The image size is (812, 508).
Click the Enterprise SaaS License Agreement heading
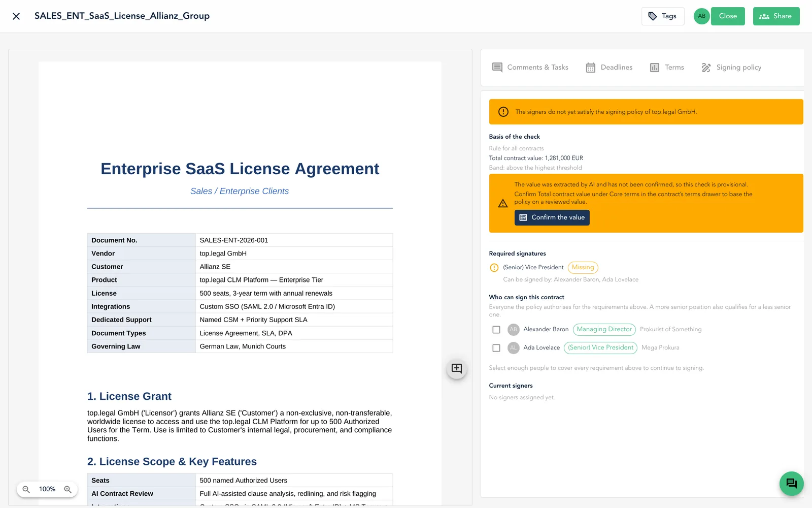(x=240, y=169)
